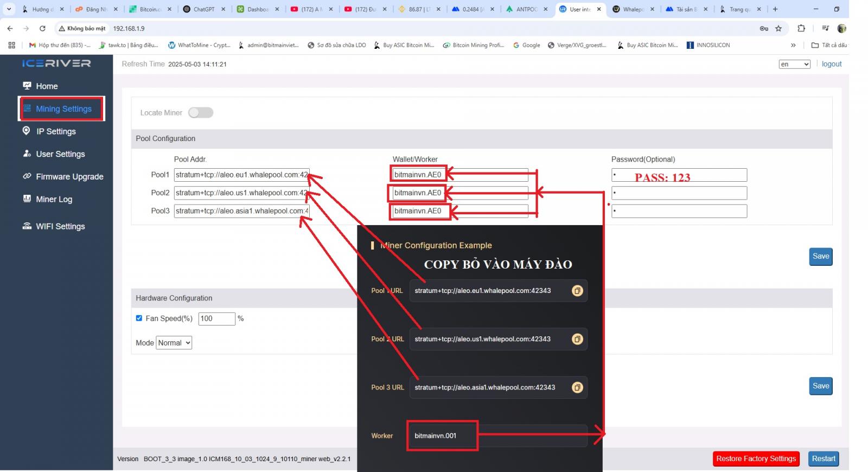The height and width of the screenshot is (472, 868).
Task: Close the Bitcoin.c tab
Action: click(x=169, y=9)
